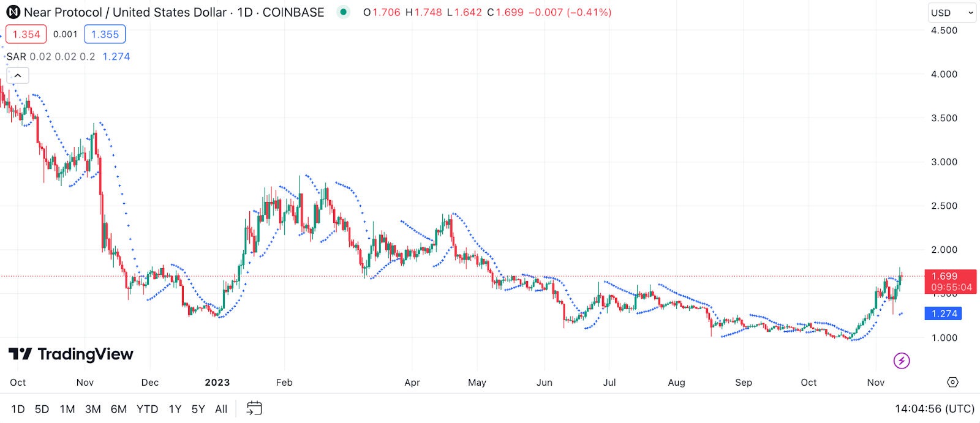Select the 1M time range

click(x=67, y=409)
